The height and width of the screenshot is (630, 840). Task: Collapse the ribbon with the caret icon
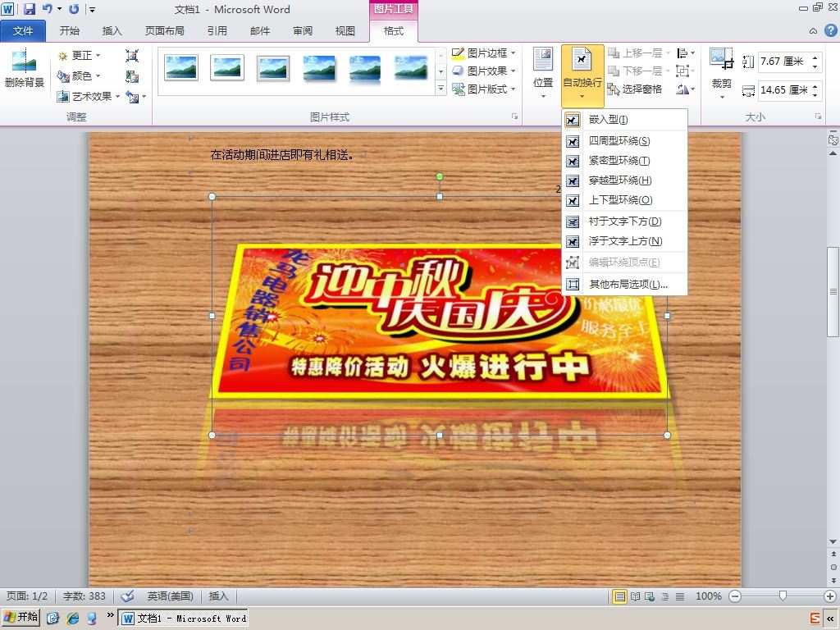(813, 31)
